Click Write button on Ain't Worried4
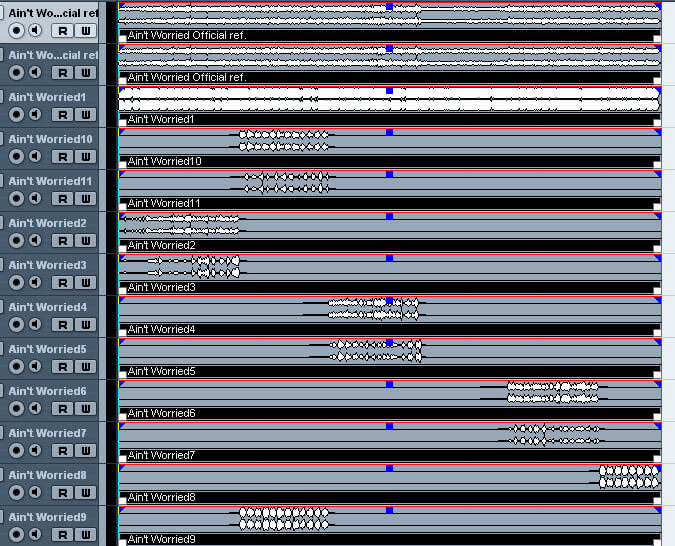The height and width of the screenshot is (546, 675). pos(86,324)
